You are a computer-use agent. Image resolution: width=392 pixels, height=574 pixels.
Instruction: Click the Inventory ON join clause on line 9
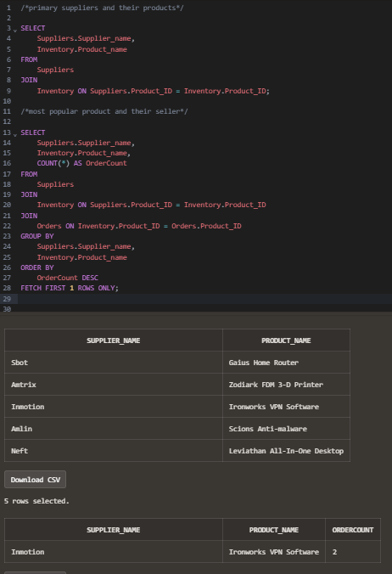pos(154,91)
